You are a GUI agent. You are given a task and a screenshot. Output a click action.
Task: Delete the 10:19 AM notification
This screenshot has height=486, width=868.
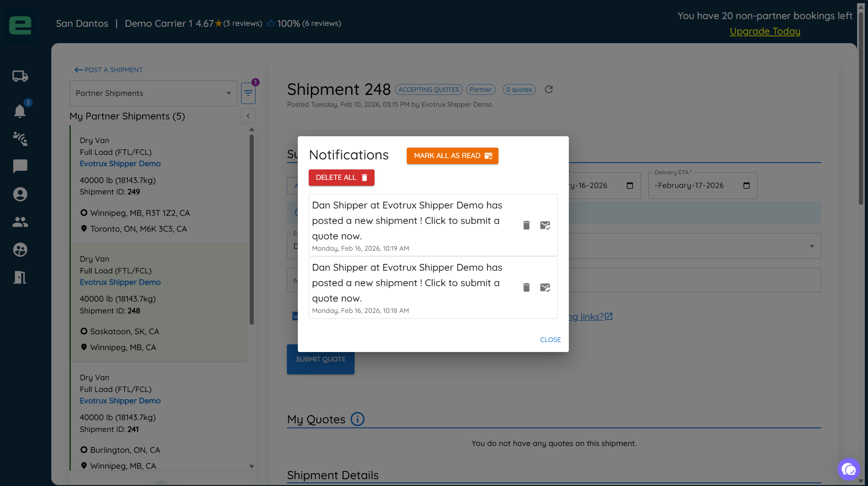coord(526,225)
